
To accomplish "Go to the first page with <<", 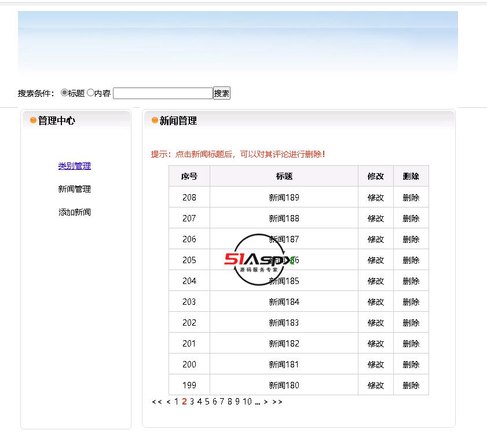I will [156, 402].
